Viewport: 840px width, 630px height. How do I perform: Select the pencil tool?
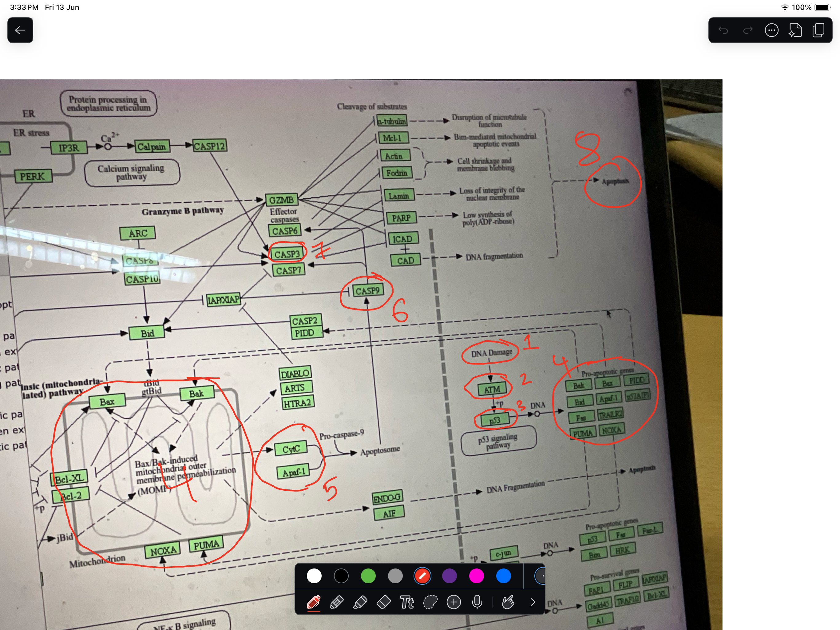pos(337,602)
